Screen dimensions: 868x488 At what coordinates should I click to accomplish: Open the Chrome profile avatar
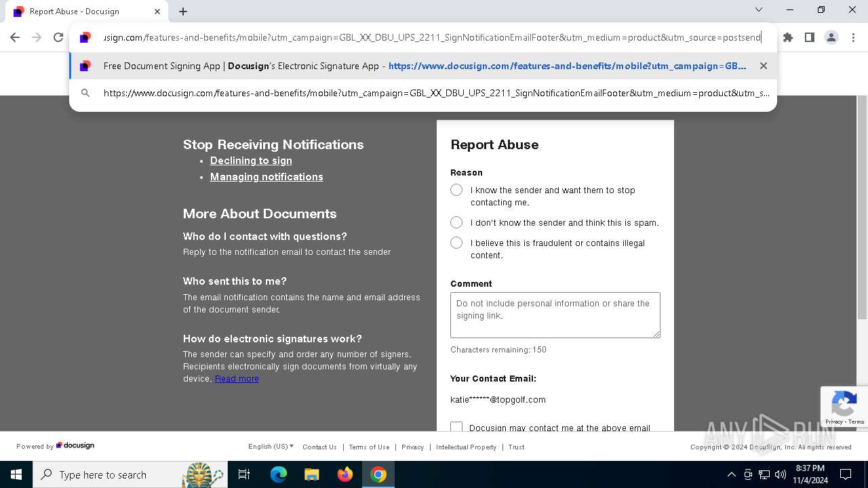pyautogui.click(x=831, y=37)
